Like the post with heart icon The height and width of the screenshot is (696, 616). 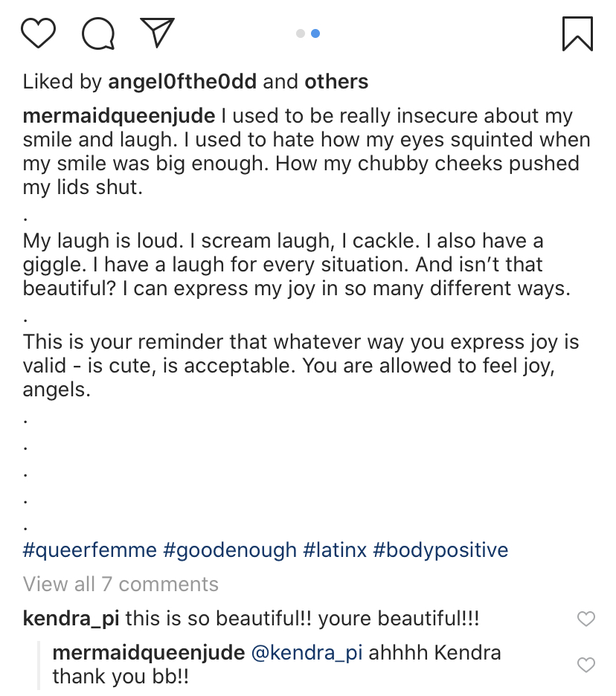[38, 33]
